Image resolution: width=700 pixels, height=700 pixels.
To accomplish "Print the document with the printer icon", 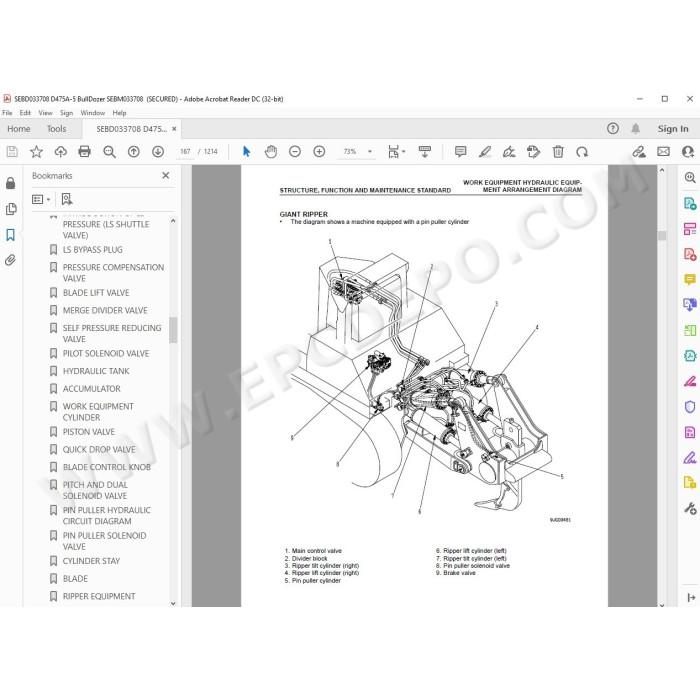I will 84,152.
